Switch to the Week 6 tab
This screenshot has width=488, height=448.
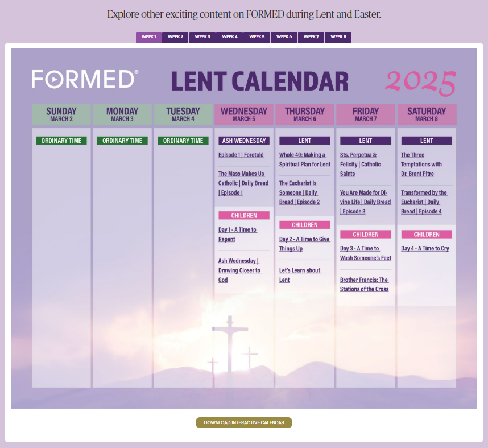tap(284, 37)
